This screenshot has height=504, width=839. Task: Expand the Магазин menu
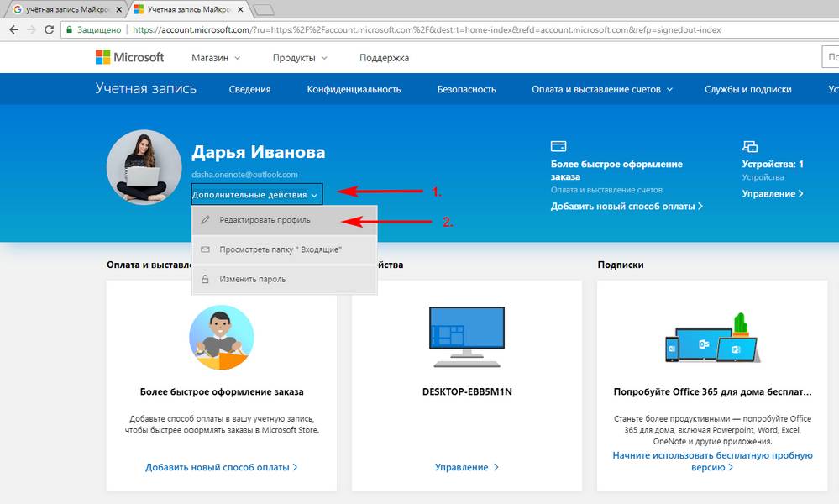216,58
